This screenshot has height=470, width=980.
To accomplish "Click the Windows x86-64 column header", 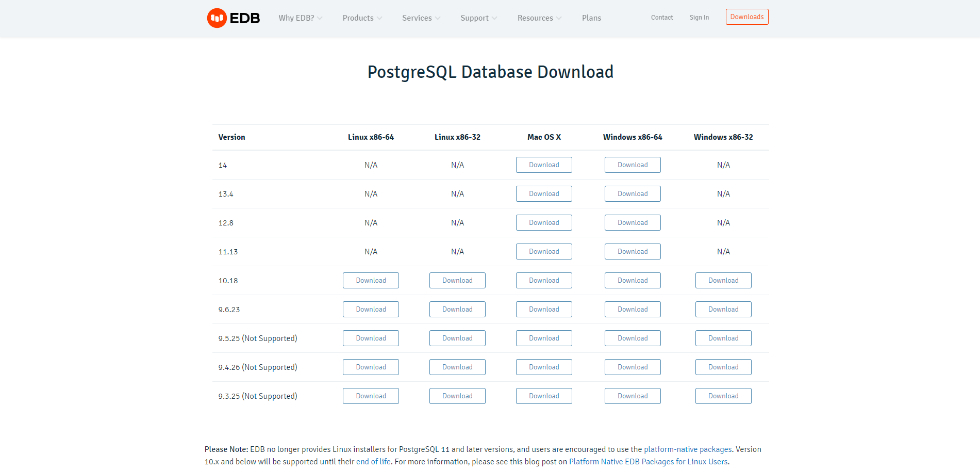I will point(633,137).
